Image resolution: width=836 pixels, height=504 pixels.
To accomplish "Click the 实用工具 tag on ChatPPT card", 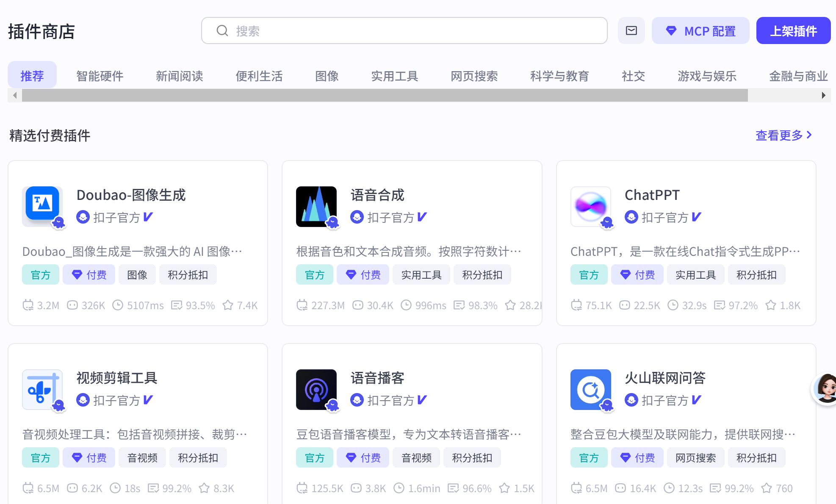I will pyautogui.click(x=695, y=274).
